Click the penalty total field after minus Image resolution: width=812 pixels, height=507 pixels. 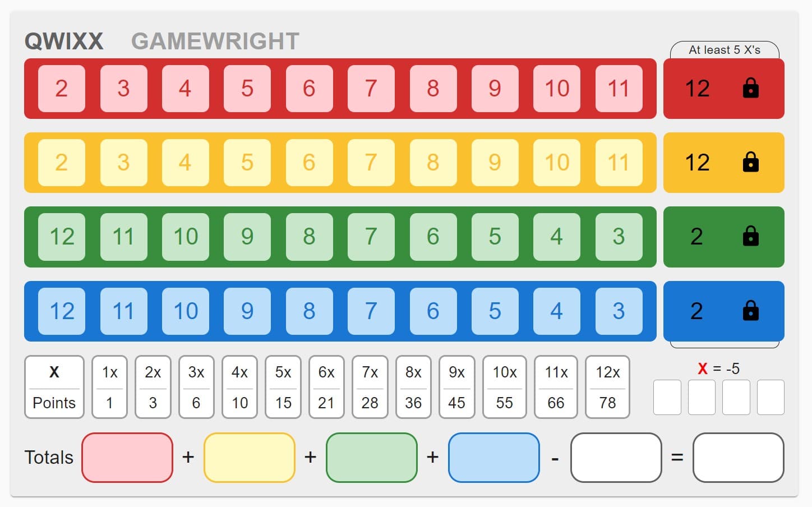click(x=616, y=457)
